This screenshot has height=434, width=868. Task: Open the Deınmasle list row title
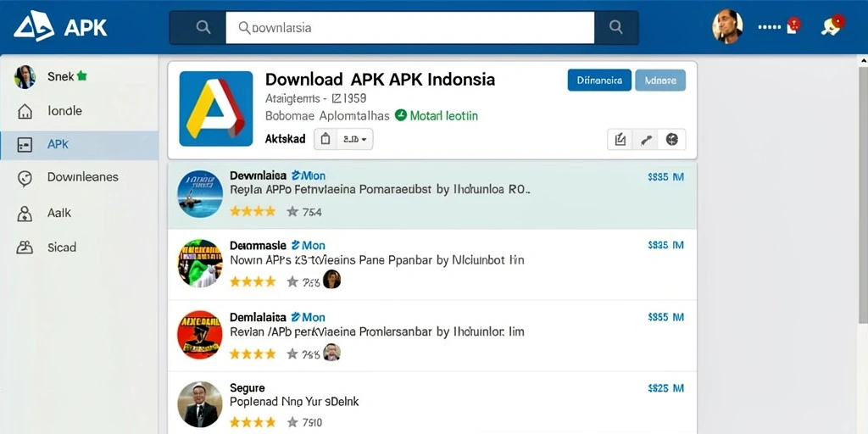(258, 245)
